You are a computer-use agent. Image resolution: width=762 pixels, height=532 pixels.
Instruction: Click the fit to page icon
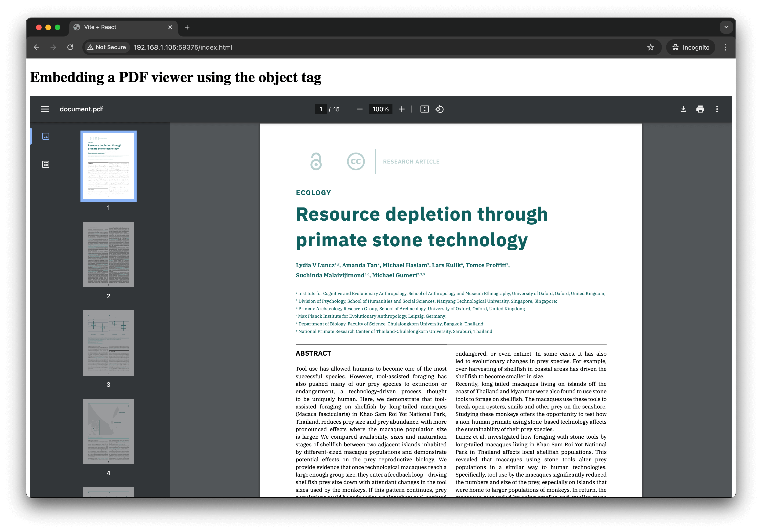425,109
